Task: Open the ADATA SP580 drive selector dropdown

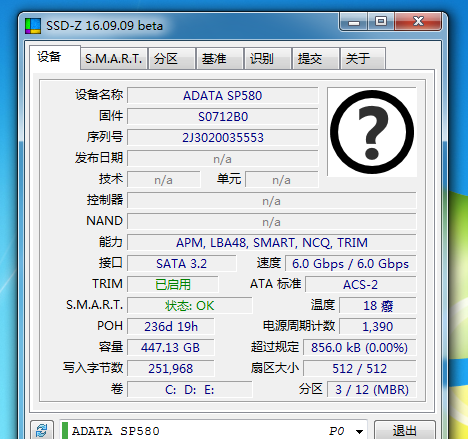Action: (214, 430)
